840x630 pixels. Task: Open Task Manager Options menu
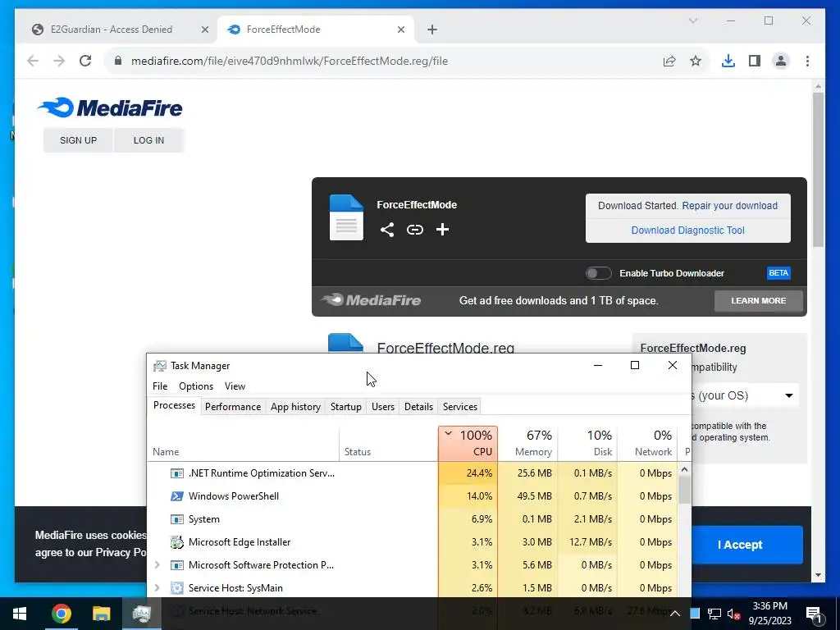196,386
